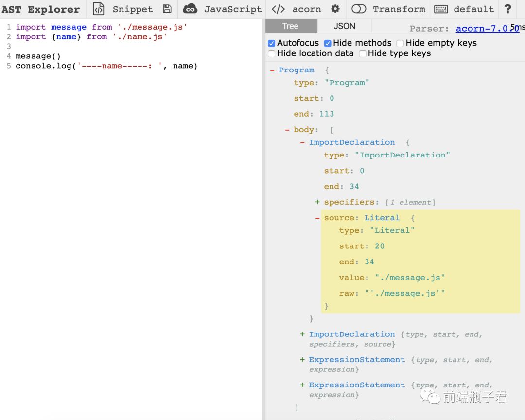Click the console.log line in editor
The width and height of the screenshot is (525, 420).
click(106, 66)
